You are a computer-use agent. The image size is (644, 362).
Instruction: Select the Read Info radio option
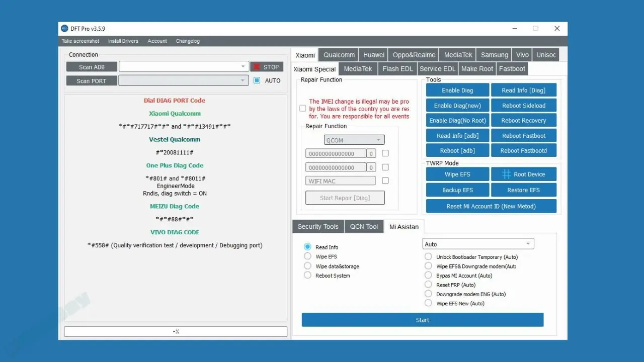[307, 247]
